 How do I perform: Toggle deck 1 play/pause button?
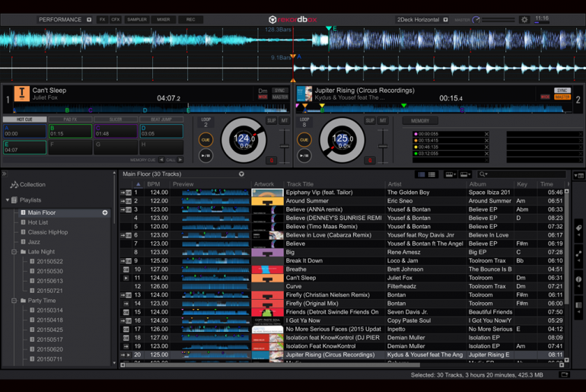205,155
